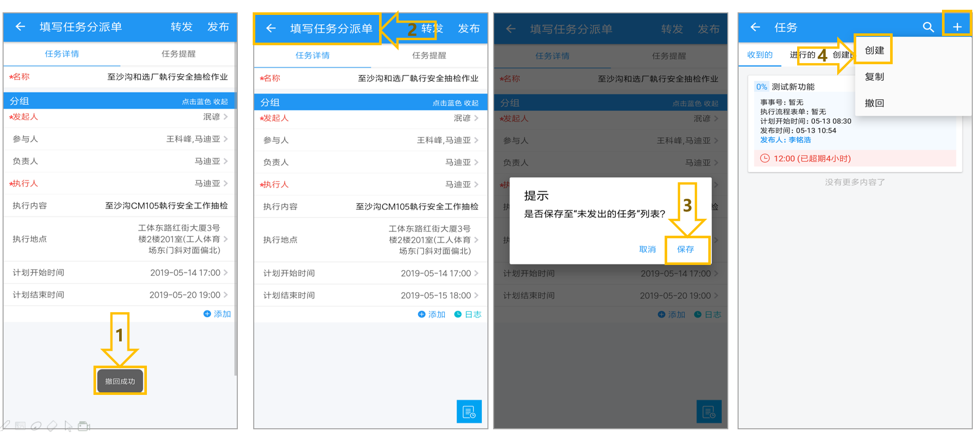Click the 日志 clock icon in second screen

click(x=458, y=314)
